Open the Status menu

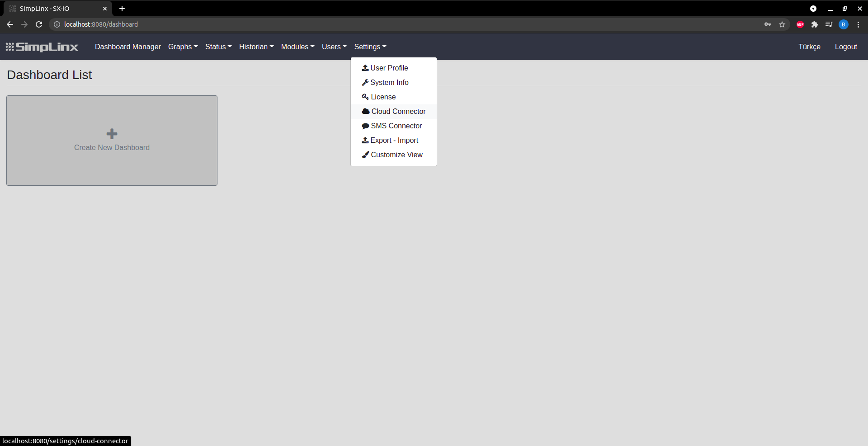click(x=218, y=47)
